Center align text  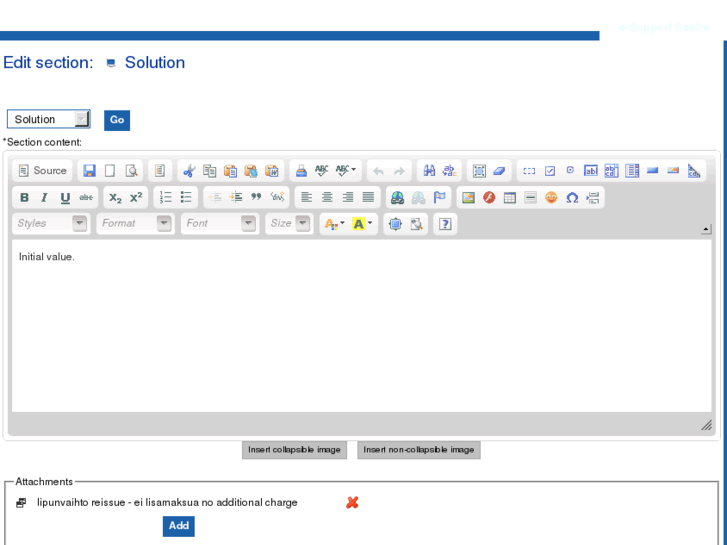click(x=327, y=198)
